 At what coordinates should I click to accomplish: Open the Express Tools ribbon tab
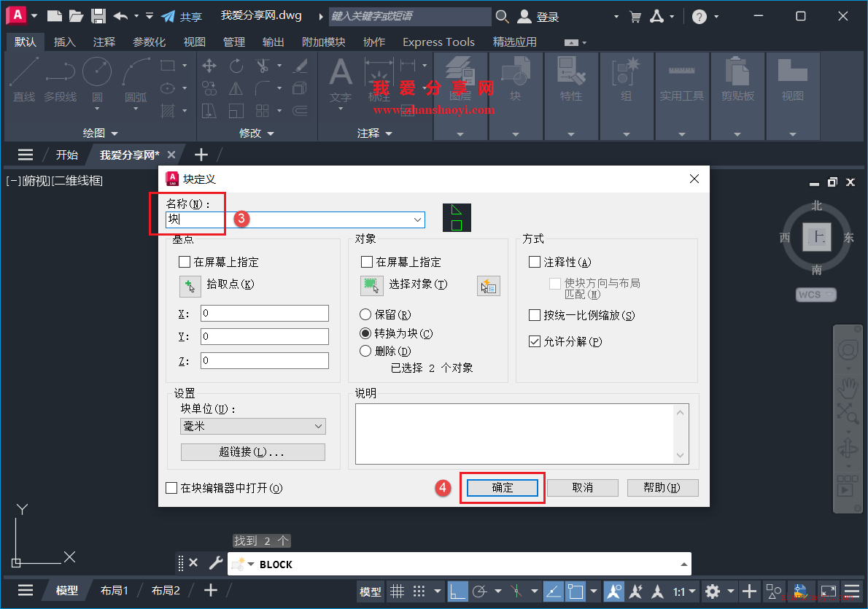tap(438, 42)
